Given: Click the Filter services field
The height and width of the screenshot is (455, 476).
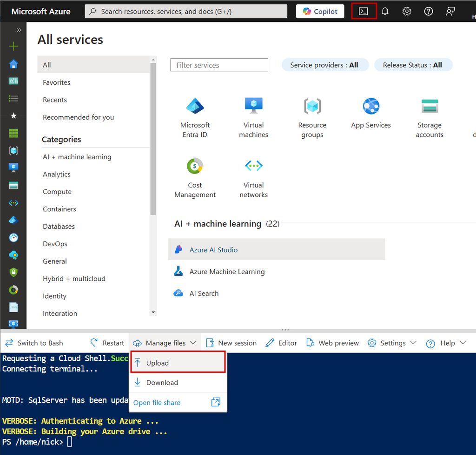Looking at the screenshot, I should [219, 65].
